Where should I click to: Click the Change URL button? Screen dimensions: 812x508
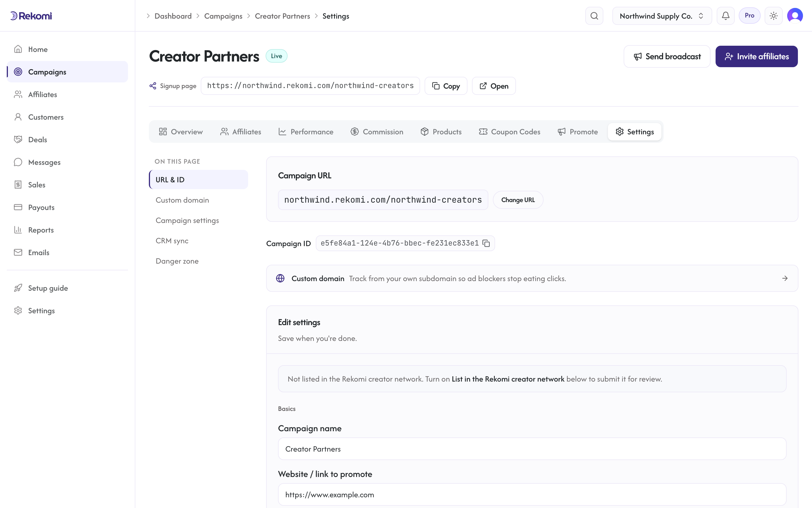tap(518, 200)
